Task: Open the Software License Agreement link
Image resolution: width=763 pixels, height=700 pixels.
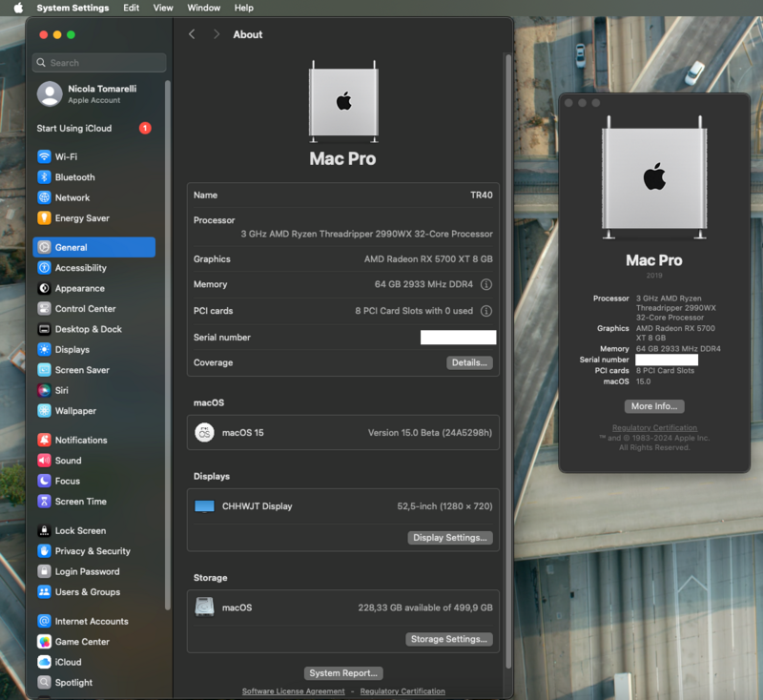Action: click(x=293, y=691)
